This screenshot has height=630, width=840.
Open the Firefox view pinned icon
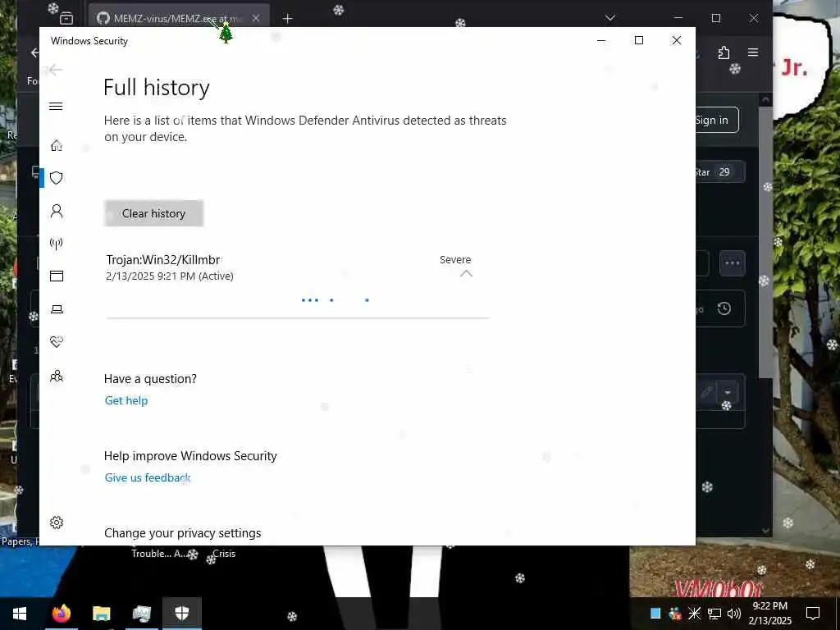click(x=66, y=18)
